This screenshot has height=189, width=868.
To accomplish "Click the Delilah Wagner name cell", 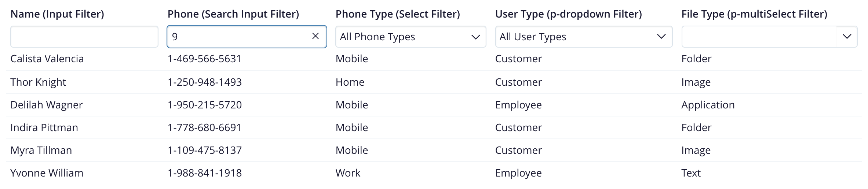I will click(47, 105).
